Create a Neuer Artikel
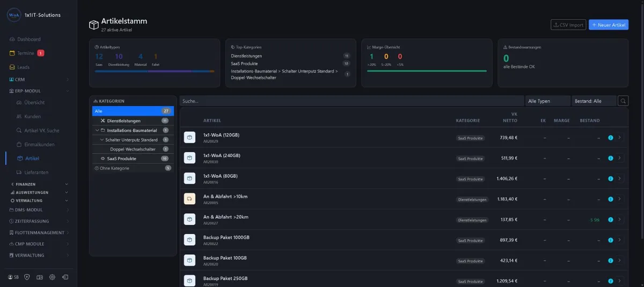Screen dimensions: 644x287 click(609, 25)
